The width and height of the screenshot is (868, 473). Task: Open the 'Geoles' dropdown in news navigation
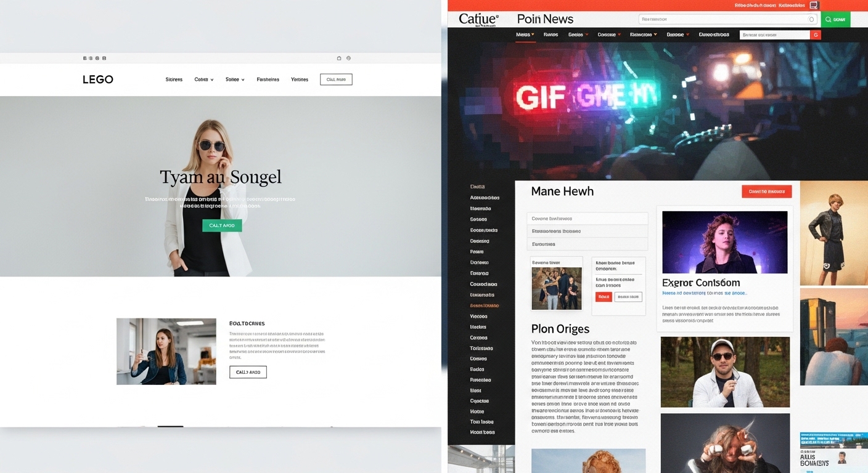[578, 35]
